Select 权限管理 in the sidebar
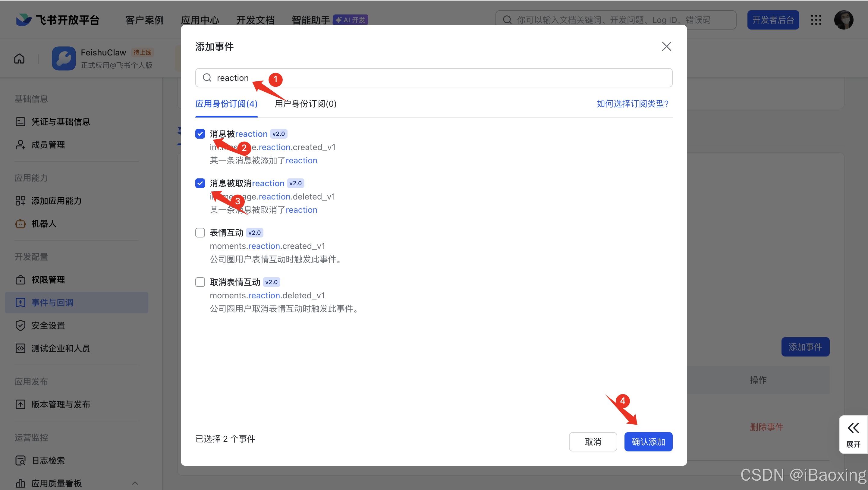Screen dimensions: 868x490 pos(48,279)
